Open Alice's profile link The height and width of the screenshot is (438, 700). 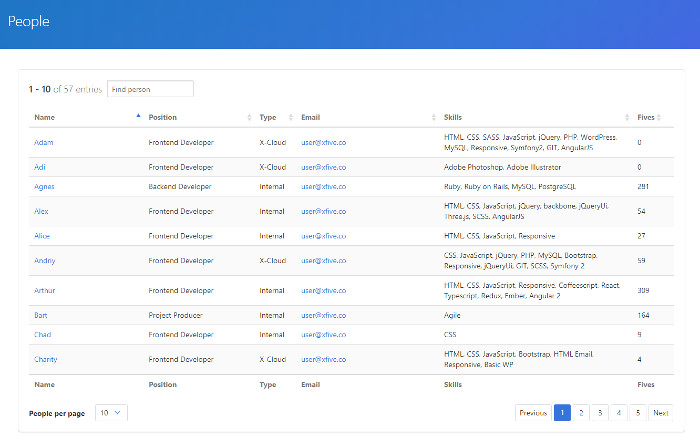click(42, 236)
